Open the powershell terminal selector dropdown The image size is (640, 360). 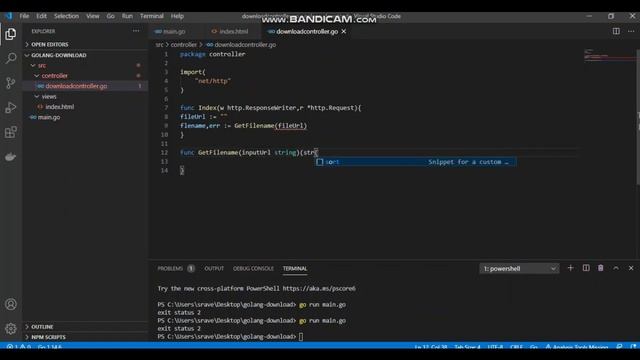coord(519,269)
